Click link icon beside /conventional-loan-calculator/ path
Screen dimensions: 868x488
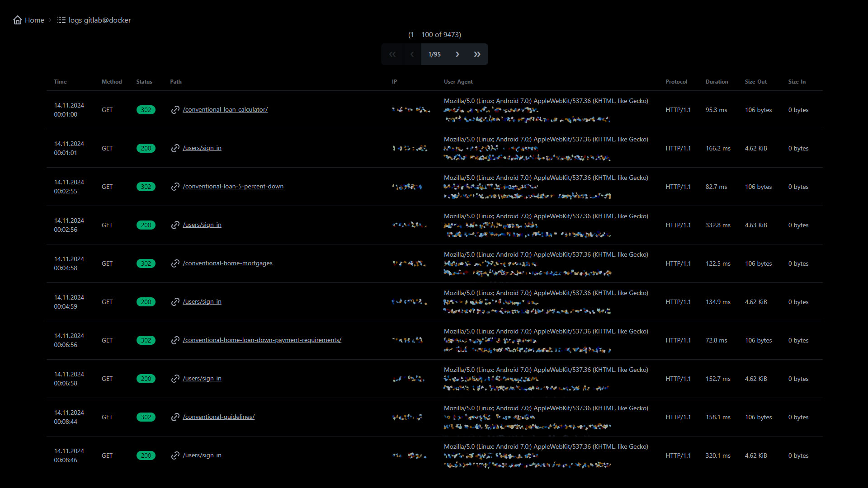pyautogui.click(x=175, y=110)
